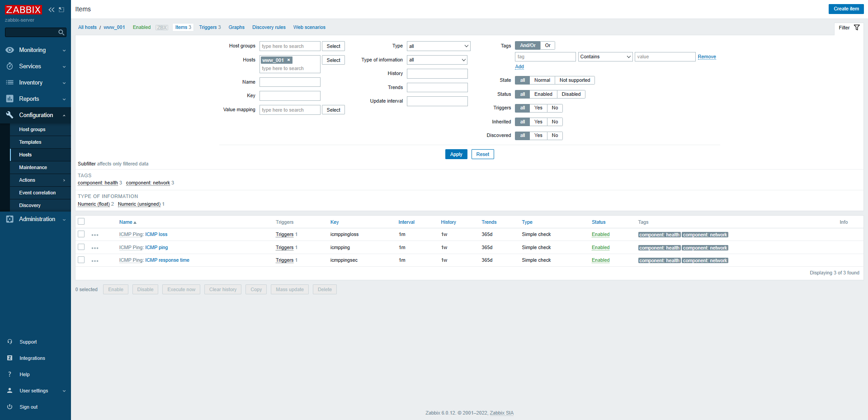Click the ZBX availability badge

pos(162,28)
